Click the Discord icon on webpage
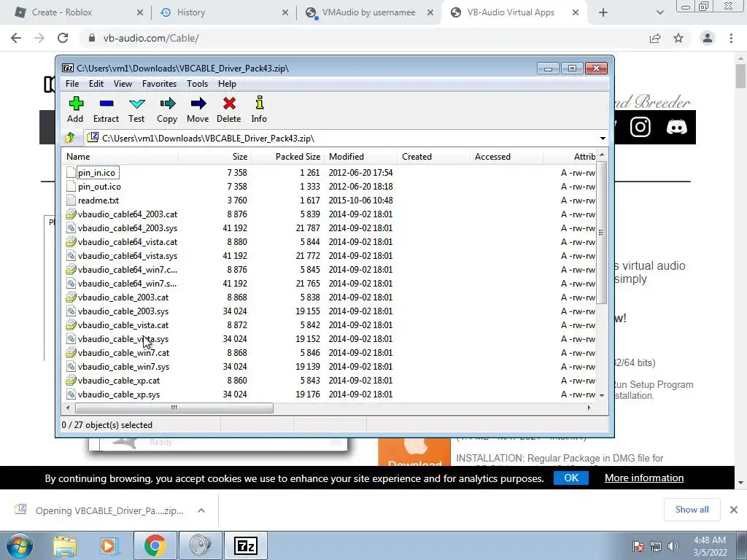Image resolution: width=747 pixels, height=560 pixels. pyautogui.click(x=676, y=127)
